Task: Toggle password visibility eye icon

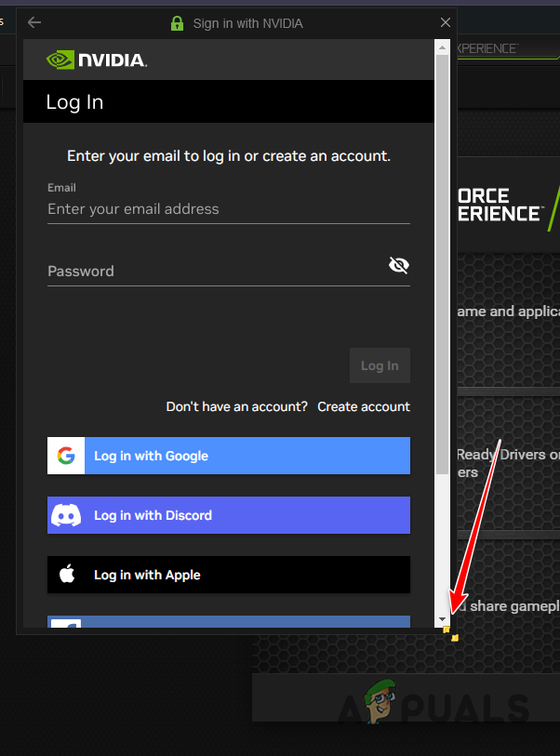Action: tap(399, 265)
